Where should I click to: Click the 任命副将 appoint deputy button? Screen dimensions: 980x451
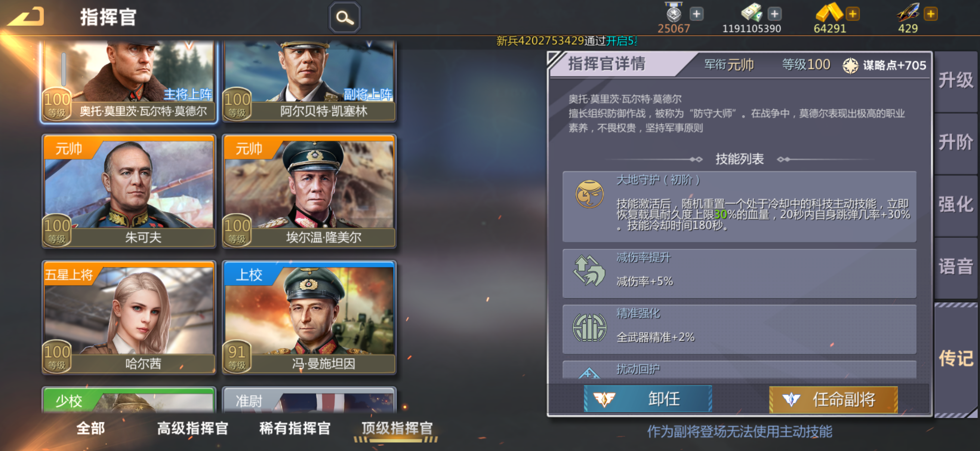833,399
